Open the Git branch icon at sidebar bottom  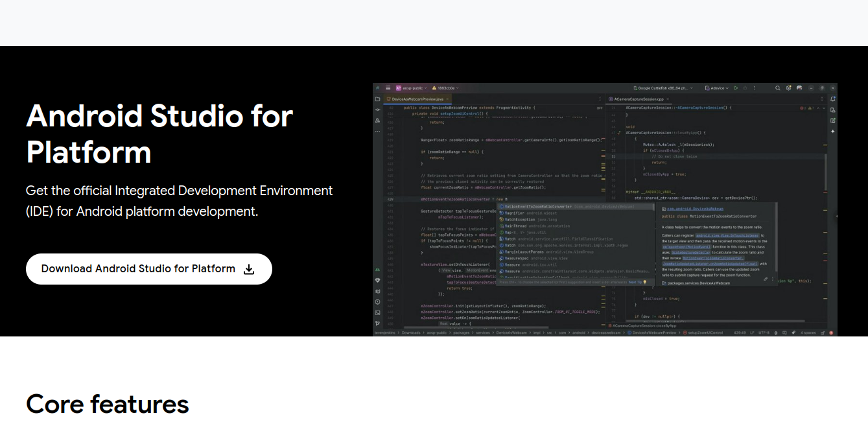click(377, 323)
